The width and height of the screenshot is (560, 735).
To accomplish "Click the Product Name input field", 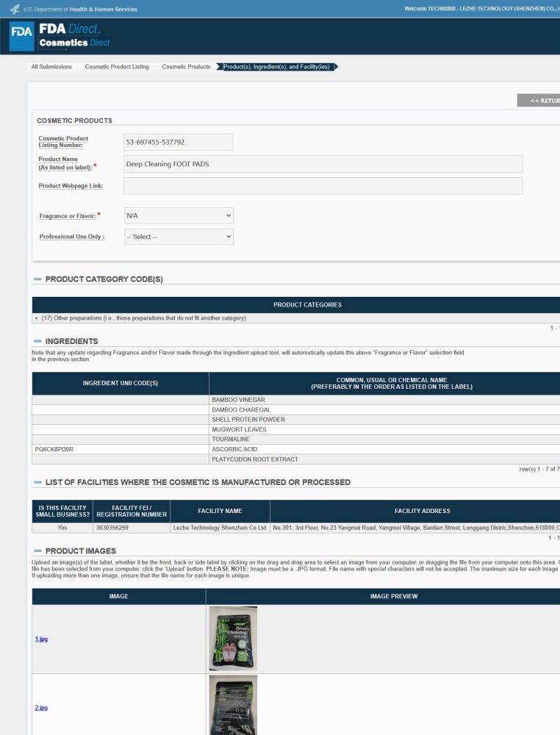I will click(323, 164).
